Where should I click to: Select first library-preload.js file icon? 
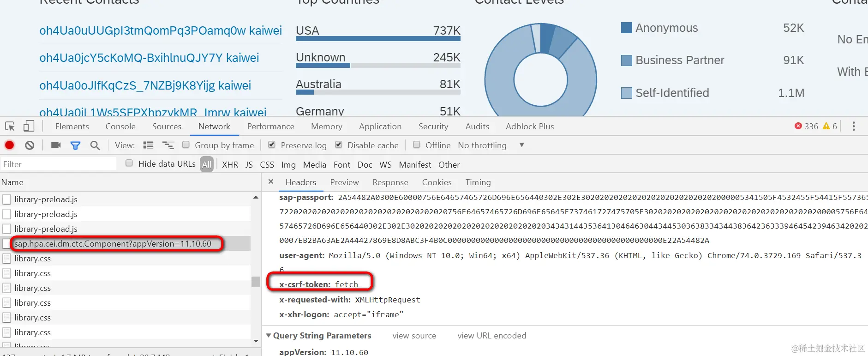pos(7,199)
